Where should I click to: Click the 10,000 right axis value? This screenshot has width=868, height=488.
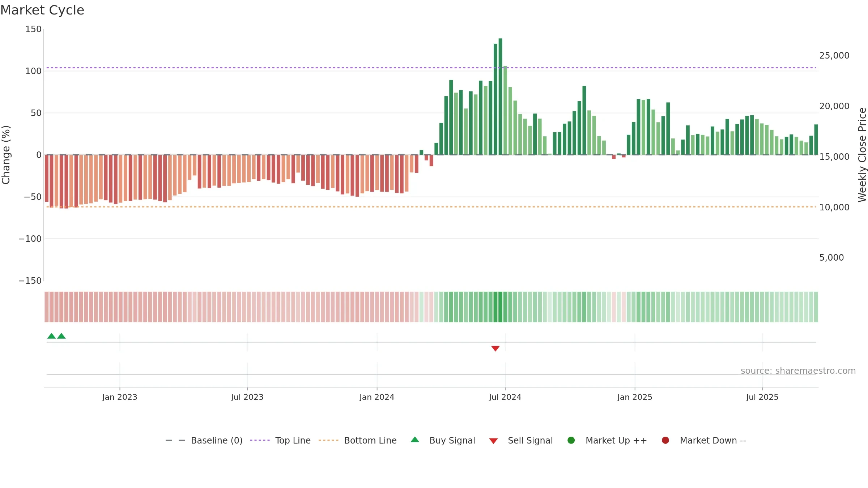[834, 207]
